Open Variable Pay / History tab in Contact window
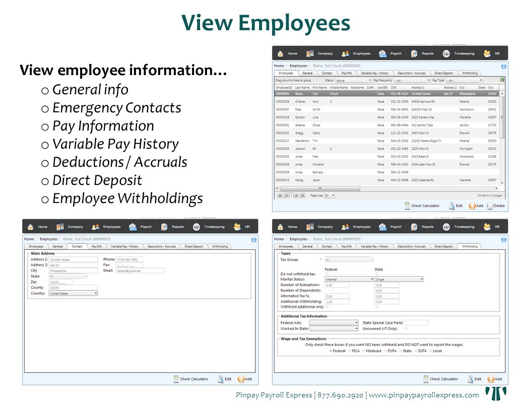Image resolution: width=532 pixels, height=411 pixels. [124, 246]
